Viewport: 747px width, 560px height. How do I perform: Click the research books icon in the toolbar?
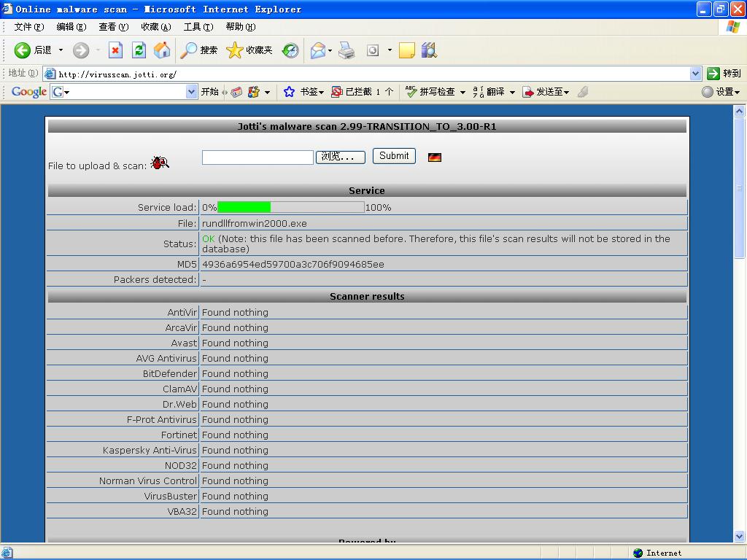[x=429, y=50]
